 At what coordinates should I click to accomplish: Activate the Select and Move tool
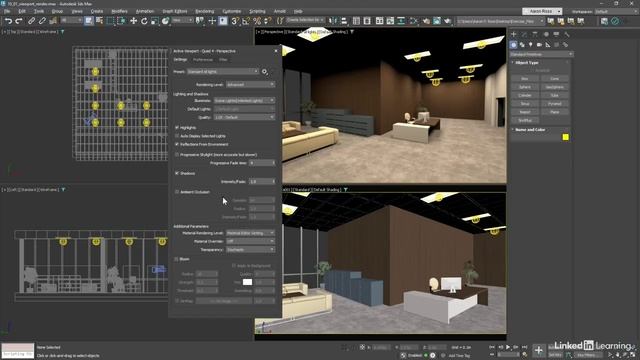click(x=133, y=21)
